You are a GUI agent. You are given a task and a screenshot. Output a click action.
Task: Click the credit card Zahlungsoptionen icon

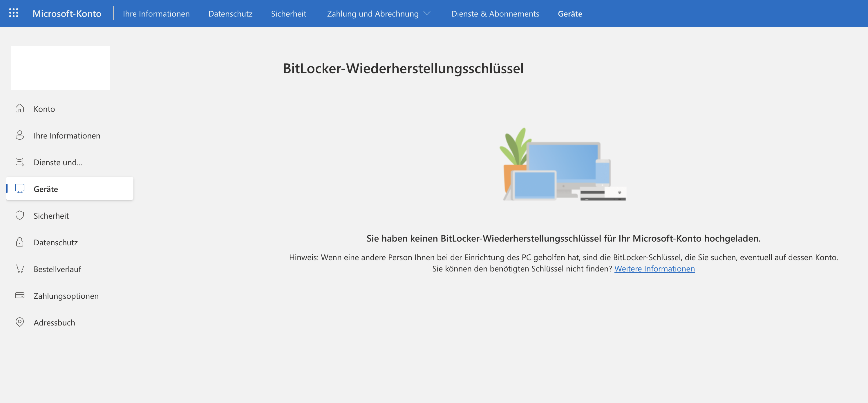pos(19,295)
